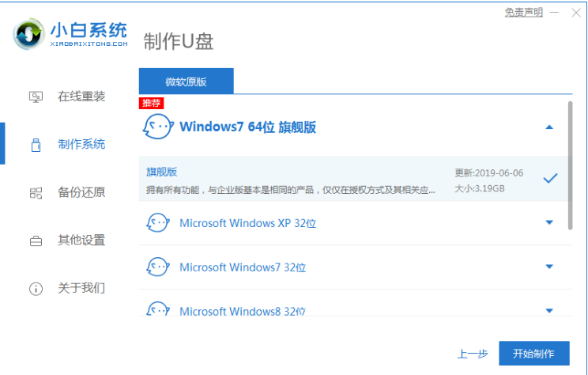Open 备份还原 via its grid icon
This screenshot has width=588, height=375.
click(x=36, y=193)
